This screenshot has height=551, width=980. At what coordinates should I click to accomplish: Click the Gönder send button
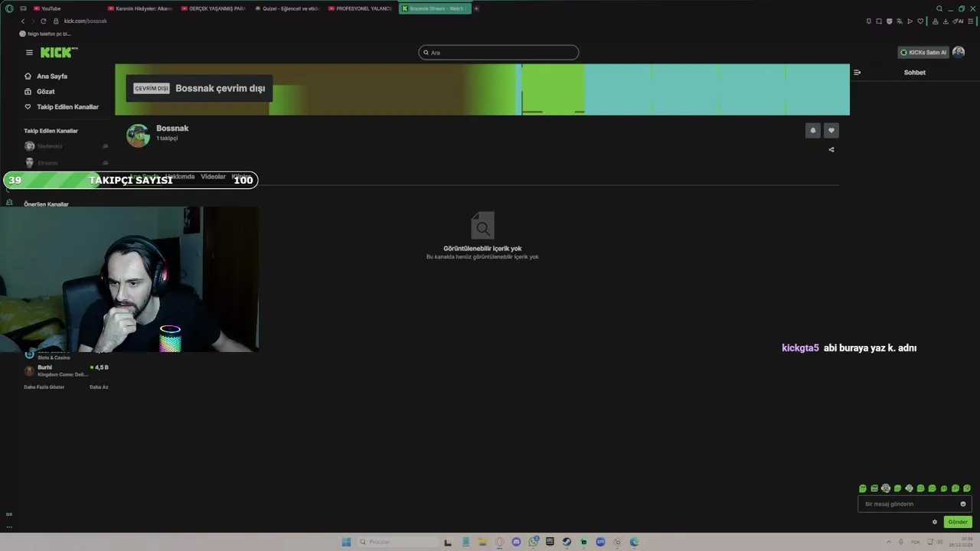[x=958, y=522]
